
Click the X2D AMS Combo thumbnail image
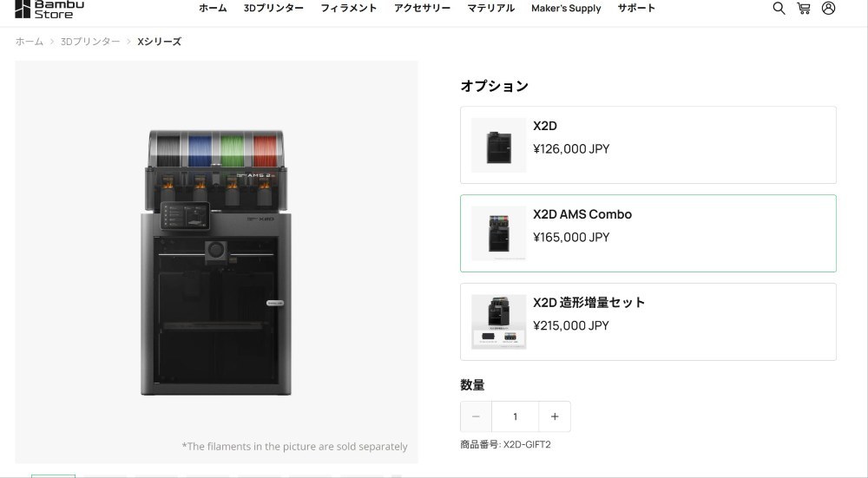pyautogui.click(x=499, y=233)
